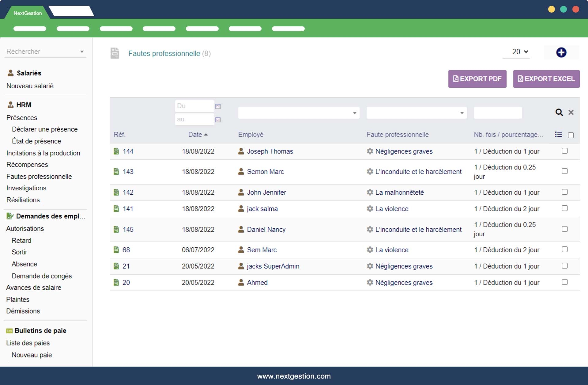Click the Nb. fois filter input field

(497, 113)
